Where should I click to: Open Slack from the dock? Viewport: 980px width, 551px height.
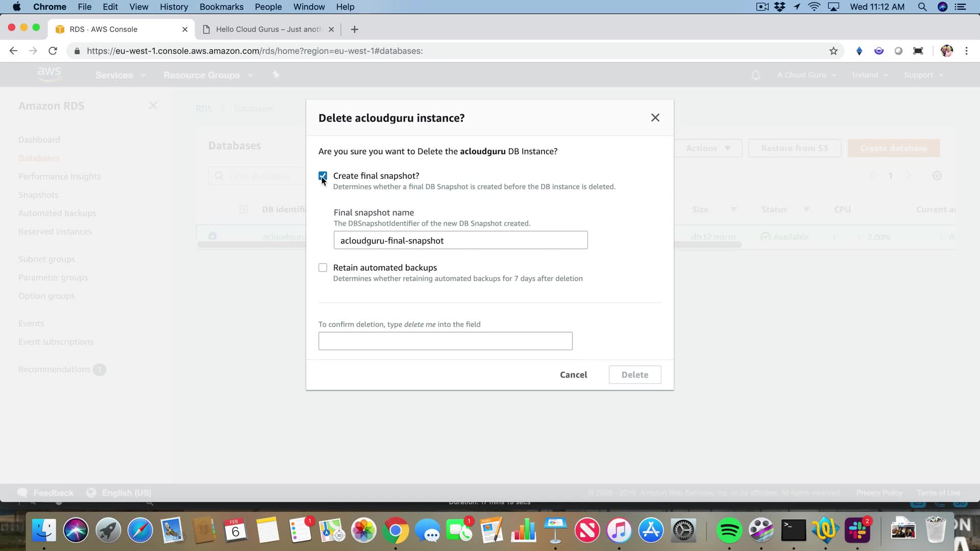point(857,531)
